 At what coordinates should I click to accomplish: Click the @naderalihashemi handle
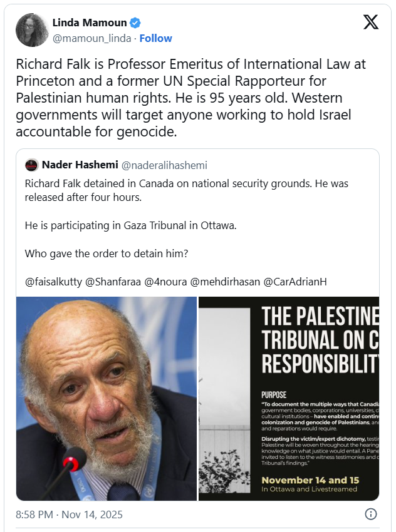[164, 165]
